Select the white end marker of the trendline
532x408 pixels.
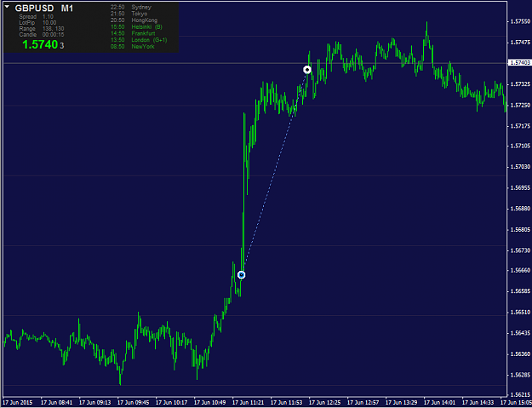point(307,70)
